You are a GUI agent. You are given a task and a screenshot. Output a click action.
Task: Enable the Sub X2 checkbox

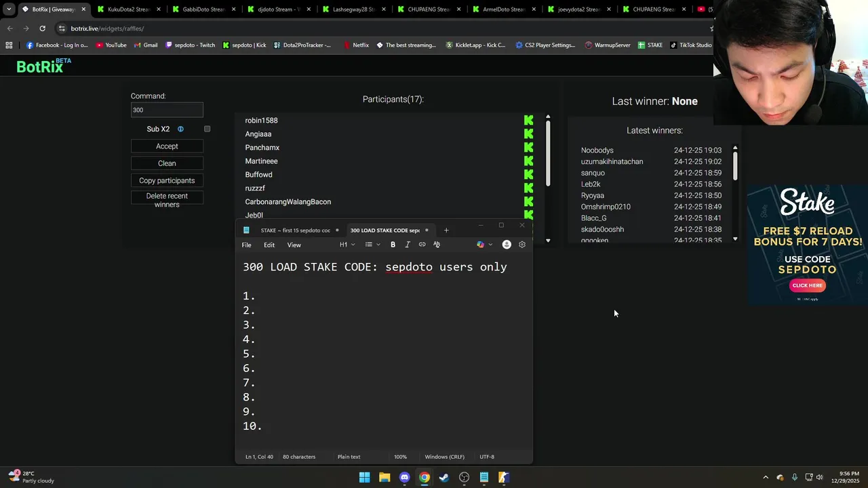(208, 129)
